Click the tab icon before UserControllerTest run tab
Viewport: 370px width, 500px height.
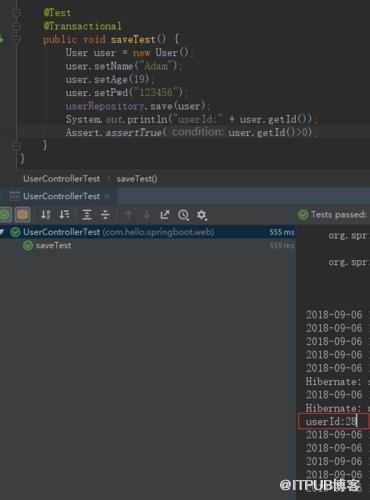[x=15, y=196]
